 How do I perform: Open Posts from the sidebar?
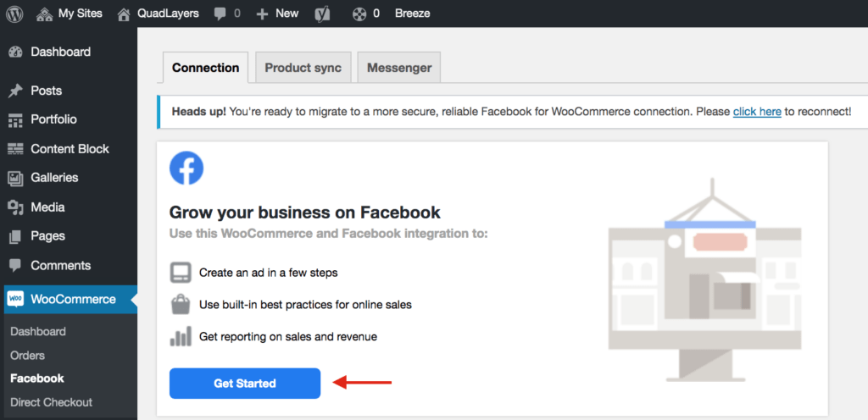46,91
